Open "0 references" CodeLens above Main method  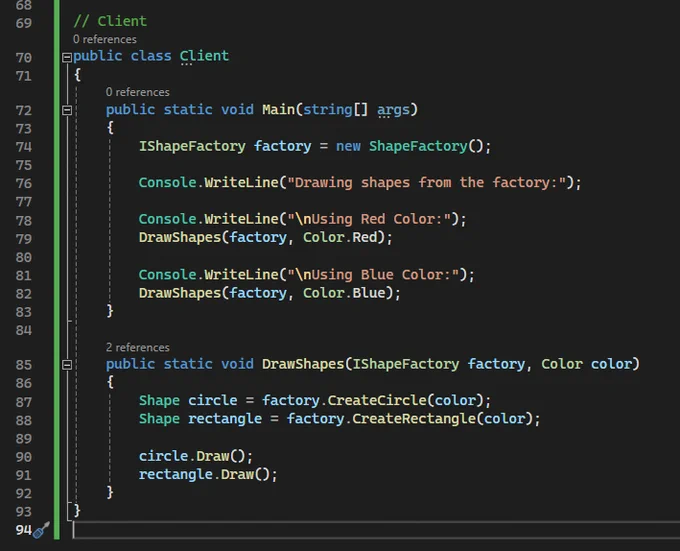pyautogui.click(x=137, y=92)
